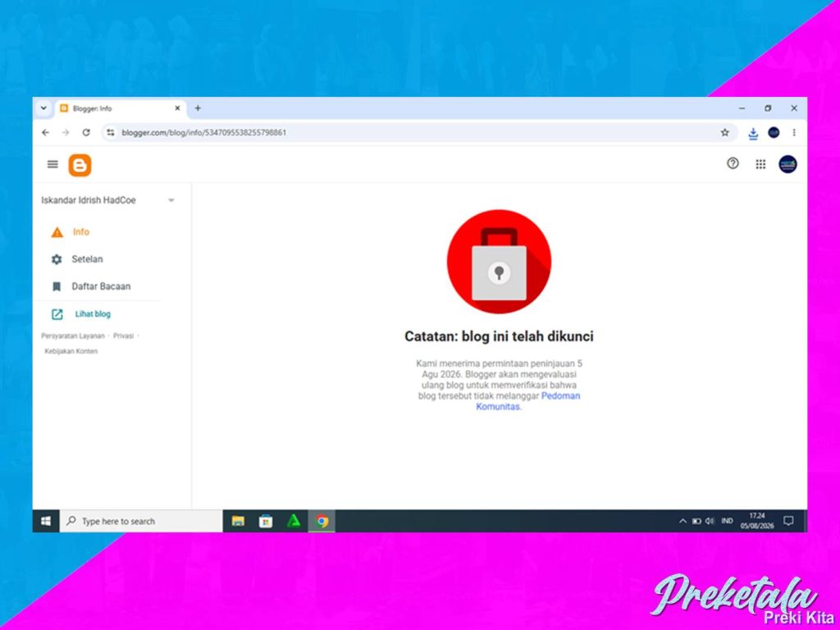The width and height of the screenshot is (840, 630).
Task: Click the Chrome taskbar icon
Action: pos(322,521)
